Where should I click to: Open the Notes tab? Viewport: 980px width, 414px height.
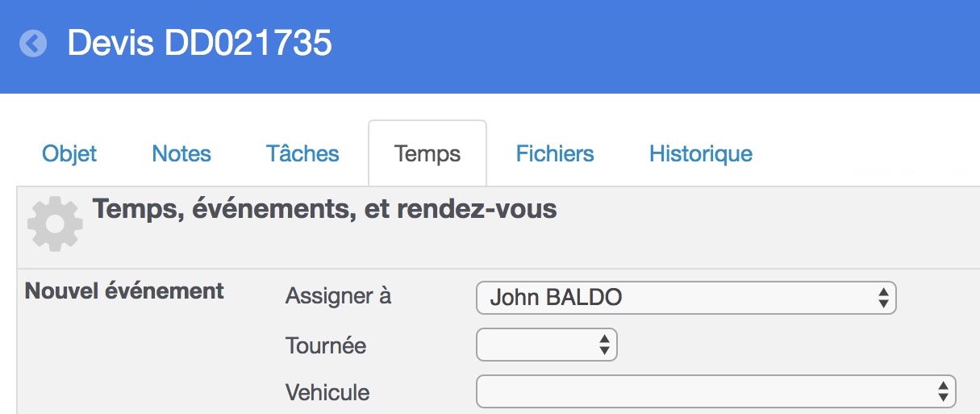pos(181,153)
